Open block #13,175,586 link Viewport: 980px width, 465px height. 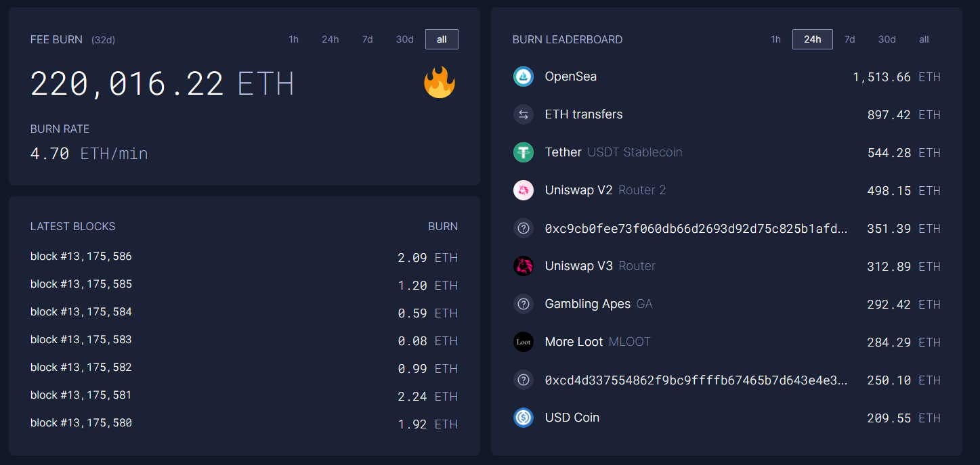[x=81, y=257]
